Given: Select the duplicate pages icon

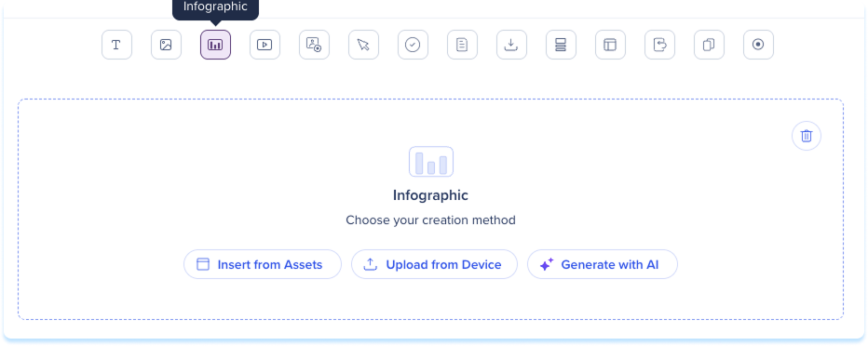Looking at the screenshot, I should [709, 45].
